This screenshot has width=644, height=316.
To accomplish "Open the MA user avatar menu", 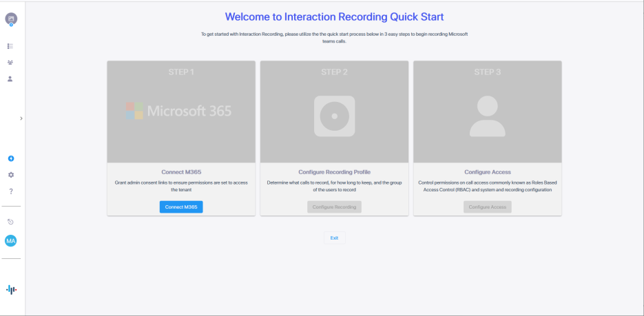I will coord(11,241).
